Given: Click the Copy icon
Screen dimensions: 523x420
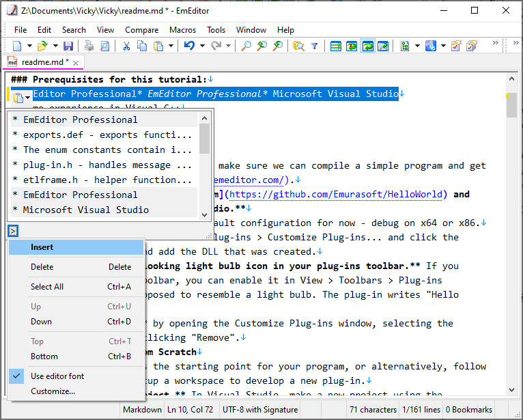Looking at the screenshot, I should (142, 46).
